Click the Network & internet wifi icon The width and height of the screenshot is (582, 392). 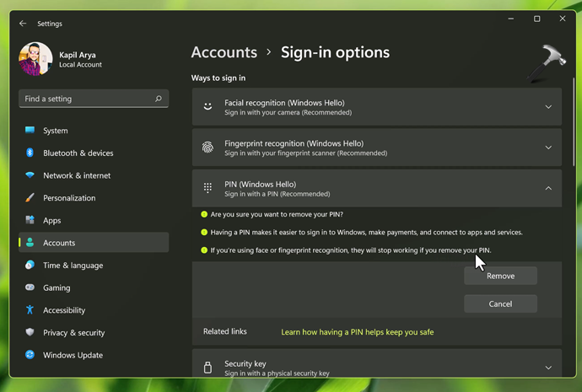point(30,175)
